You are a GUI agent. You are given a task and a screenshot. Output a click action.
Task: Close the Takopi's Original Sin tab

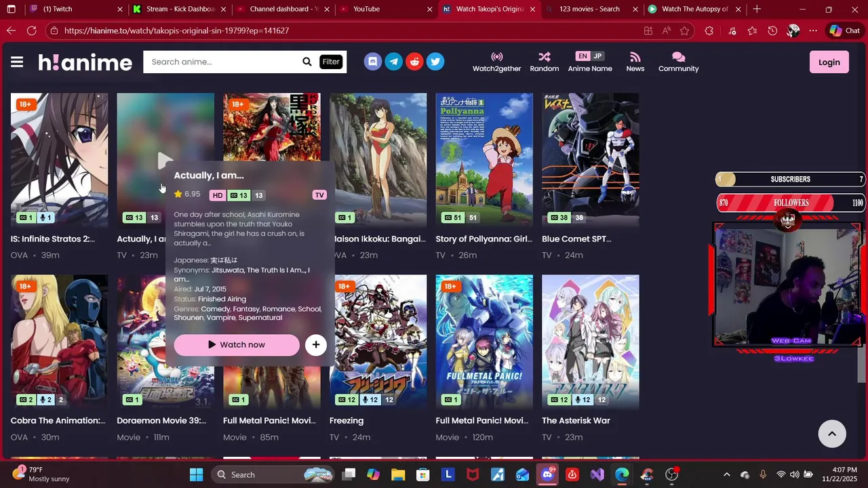pos(532,9)
